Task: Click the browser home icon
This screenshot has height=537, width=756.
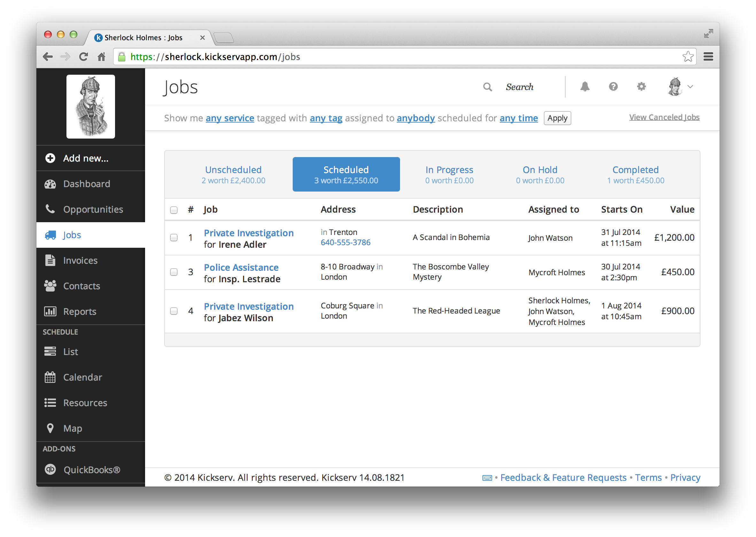Action: pos(101,57)
